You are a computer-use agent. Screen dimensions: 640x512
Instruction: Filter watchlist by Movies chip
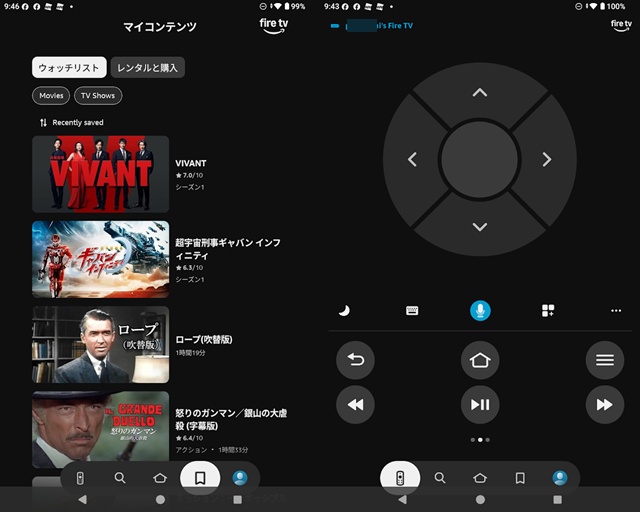(51, 96)
